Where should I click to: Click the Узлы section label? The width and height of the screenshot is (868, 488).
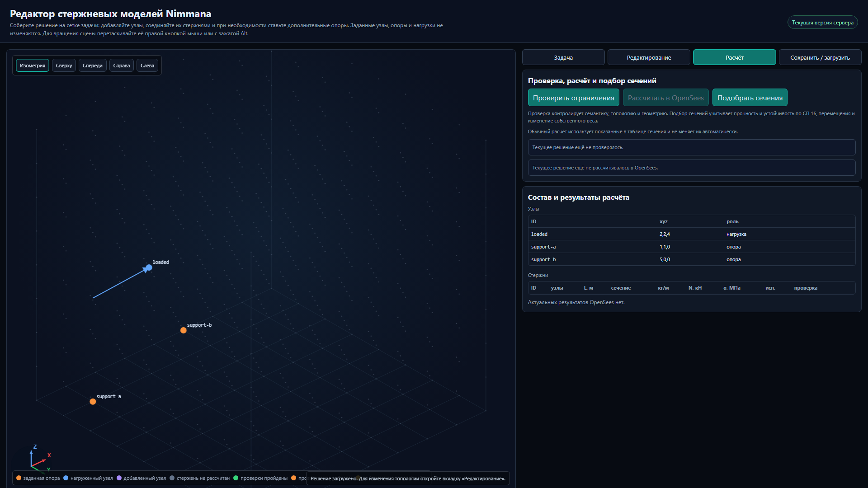pos(533,209)
